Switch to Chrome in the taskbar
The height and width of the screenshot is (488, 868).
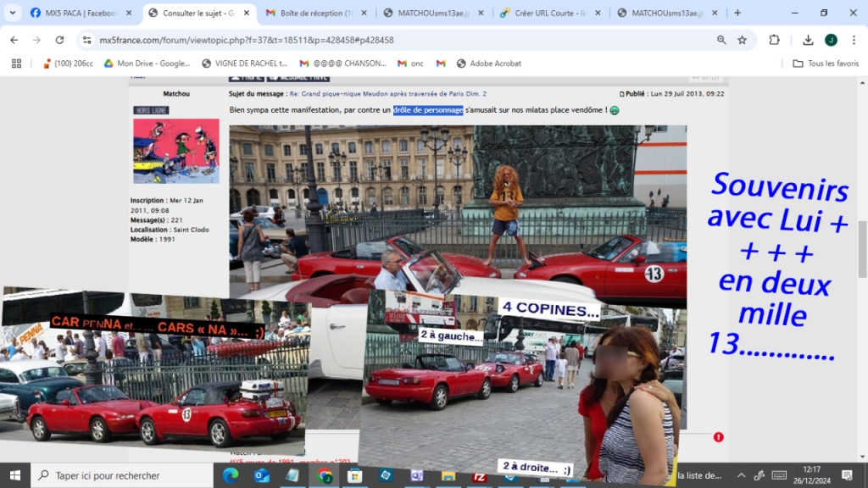coord(325,475)
